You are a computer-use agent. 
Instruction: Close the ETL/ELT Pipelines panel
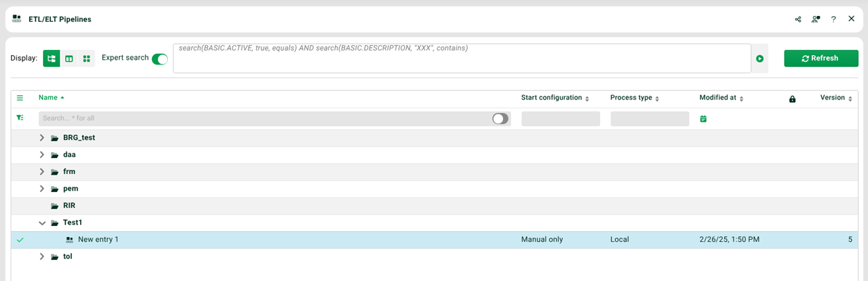click(851, 19)
